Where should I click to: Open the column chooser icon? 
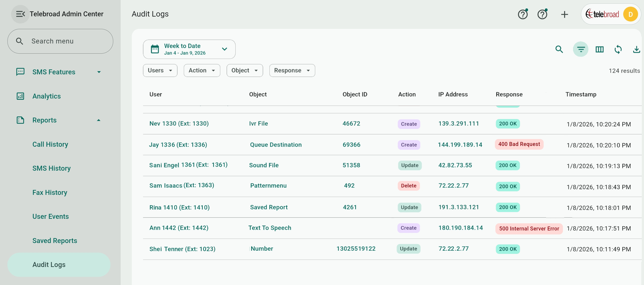click(599, 49)
